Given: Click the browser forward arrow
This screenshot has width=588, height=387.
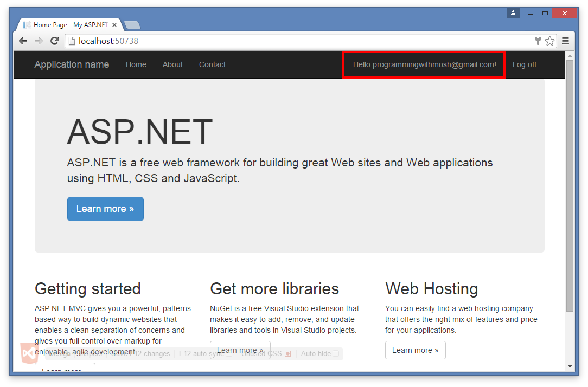Looking at the screenshot, I should click(x=39, y=41).
